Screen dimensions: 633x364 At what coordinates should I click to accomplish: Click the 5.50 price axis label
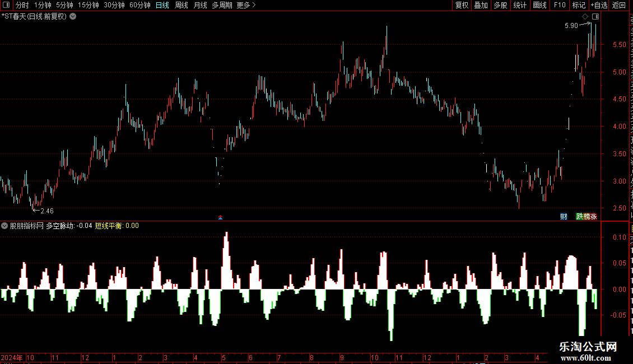[619, 45]
